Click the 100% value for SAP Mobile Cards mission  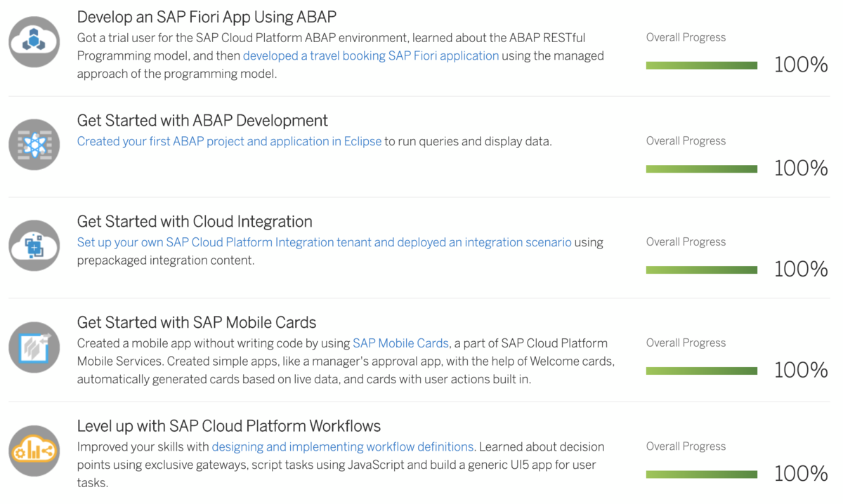point(801,371)
